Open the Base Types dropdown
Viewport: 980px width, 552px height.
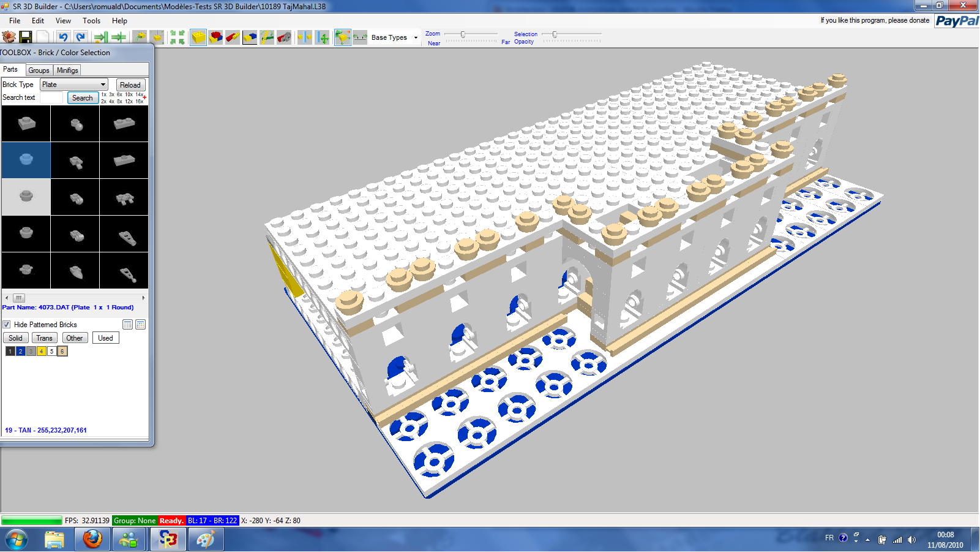pos(395,37)
